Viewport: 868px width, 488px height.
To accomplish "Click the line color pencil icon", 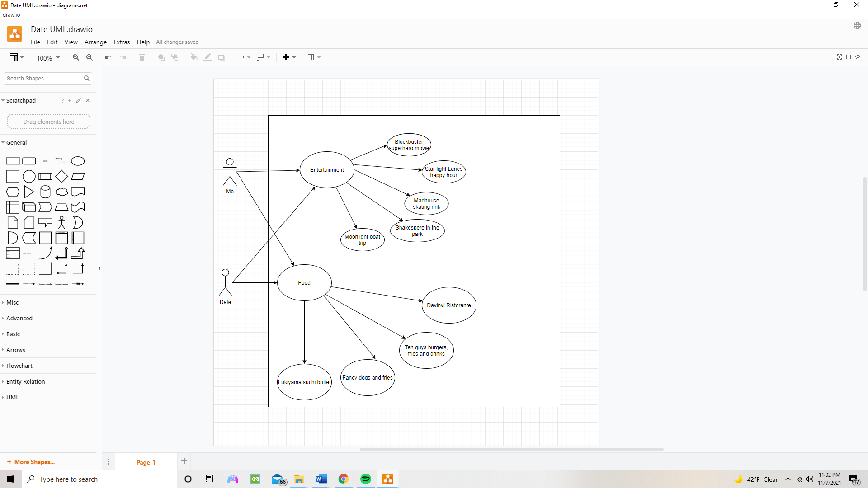I will click(x=208, y=57).
